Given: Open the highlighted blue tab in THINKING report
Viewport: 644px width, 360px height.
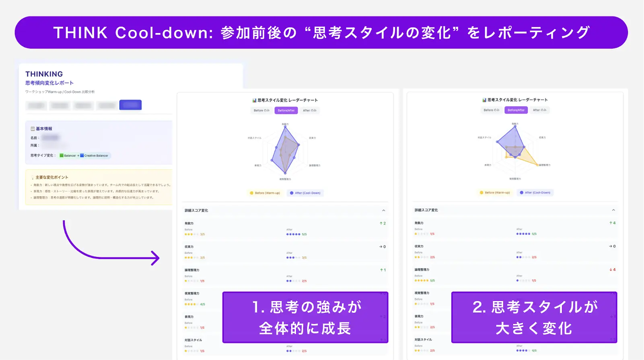Looking at the screenshot, I should pos(131,105).
